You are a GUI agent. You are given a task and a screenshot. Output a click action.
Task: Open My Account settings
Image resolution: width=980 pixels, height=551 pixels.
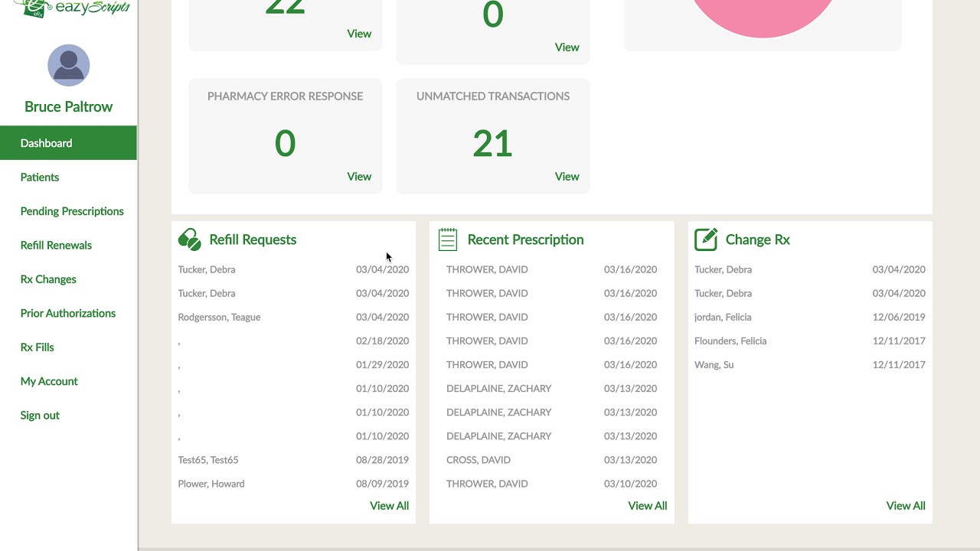49,381
